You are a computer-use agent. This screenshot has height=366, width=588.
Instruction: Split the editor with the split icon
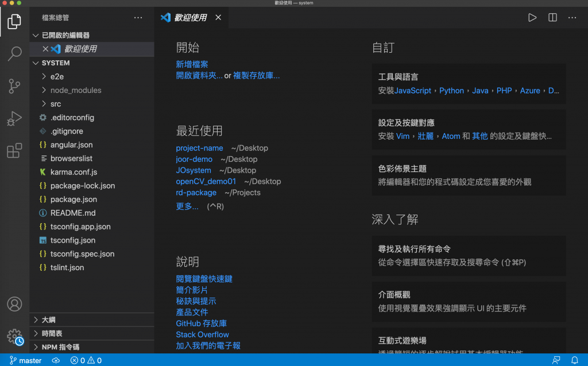(552, 18)
